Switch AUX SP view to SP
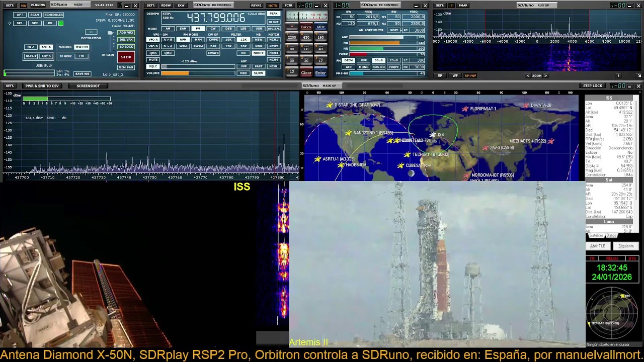The width and height of the screenshot is (644, 362). [x=440, y=76]
